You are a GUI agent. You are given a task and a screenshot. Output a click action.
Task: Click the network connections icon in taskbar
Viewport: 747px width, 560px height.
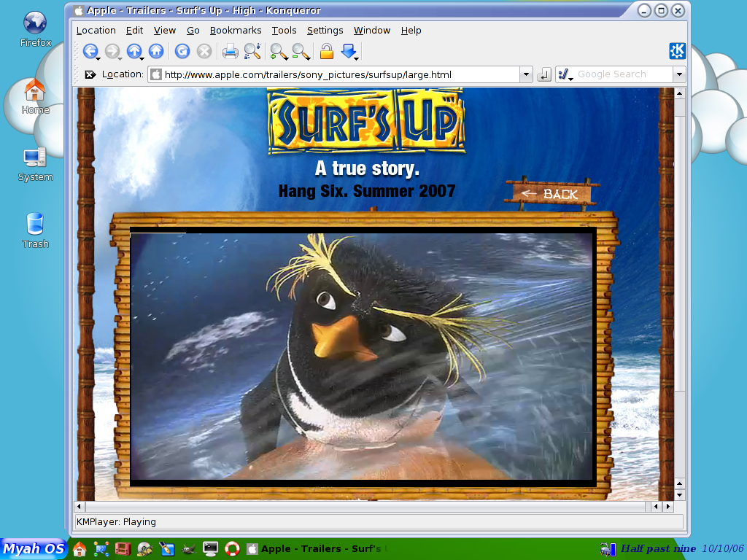pyautogui.click(x=101, y=549)
